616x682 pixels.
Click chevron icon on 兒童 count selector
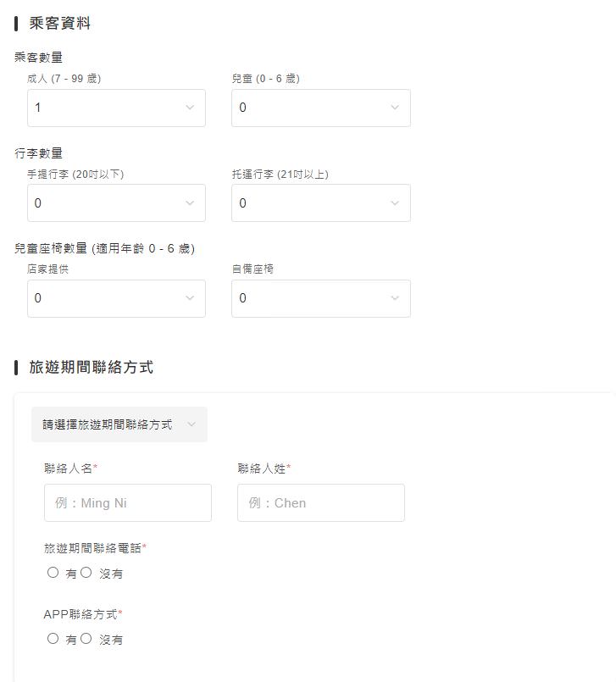(x=393, y=108)
